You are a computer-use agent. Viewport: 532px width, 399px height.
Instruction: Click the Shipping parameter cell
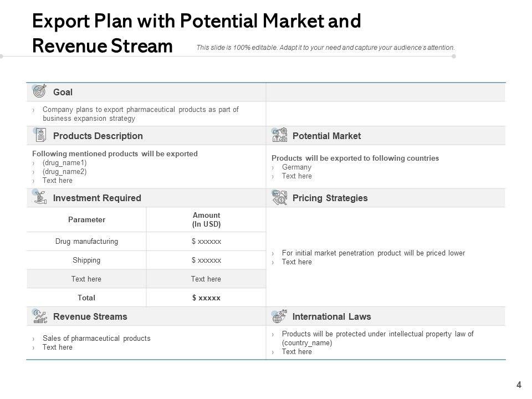(x=86, y=260)
